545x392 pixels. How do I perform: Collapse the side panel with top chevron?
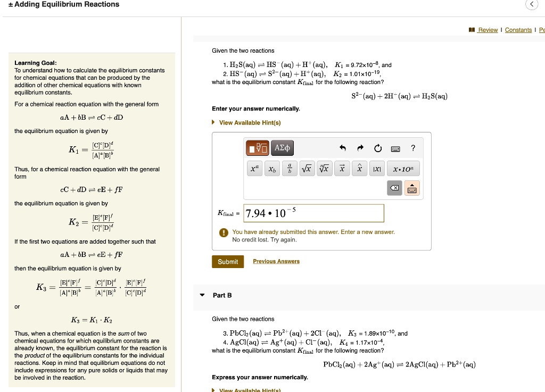(x=532, y=4)
